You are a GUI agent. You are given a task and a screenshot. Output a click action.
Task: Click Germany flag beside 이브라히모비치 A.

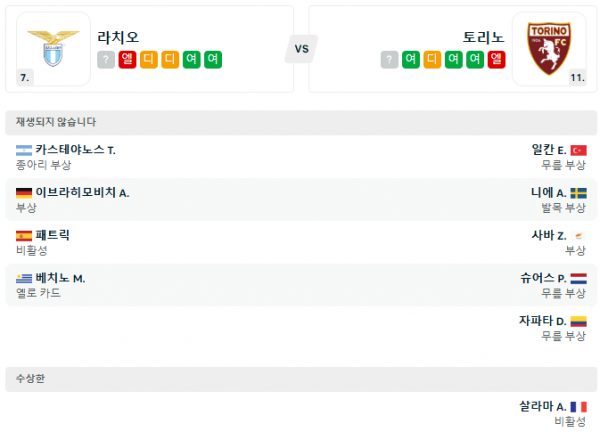(x=24, y=193)
